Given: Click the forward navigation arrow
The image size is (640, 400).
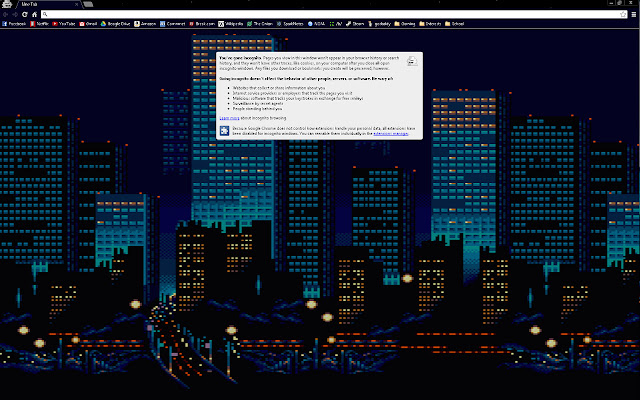Looking at the screenshot, I should (x=15, y=14).
